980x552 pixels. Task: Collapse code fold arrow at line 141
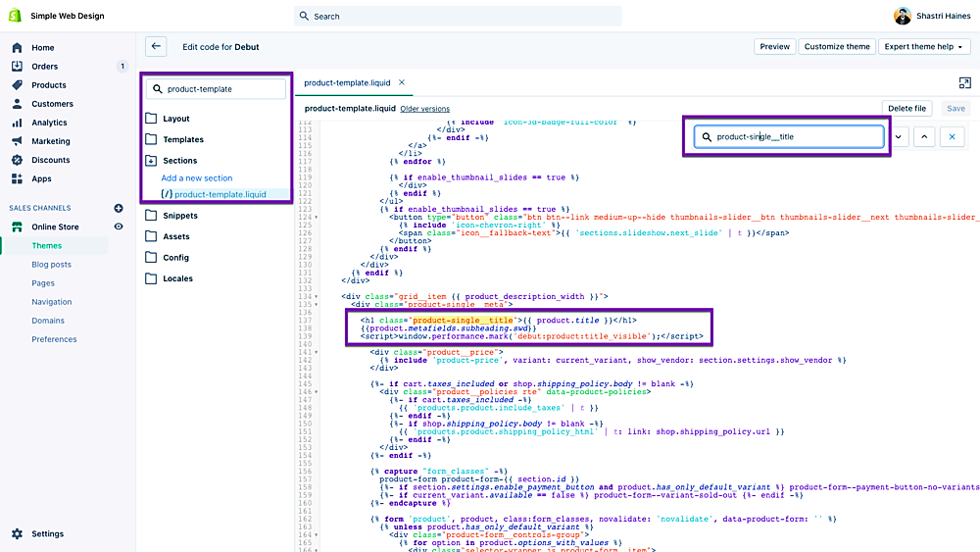[x=317, y=353]
